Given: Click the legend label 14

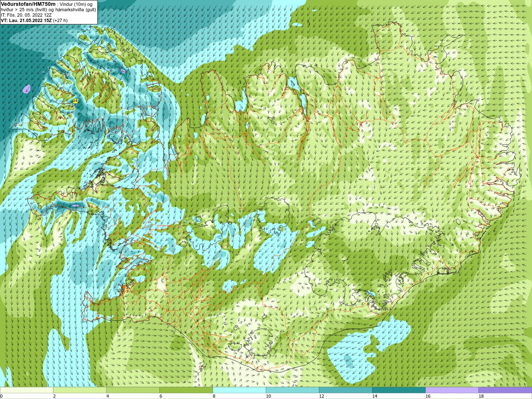Looking at the screenshot, I should click(x=374, y=396).
